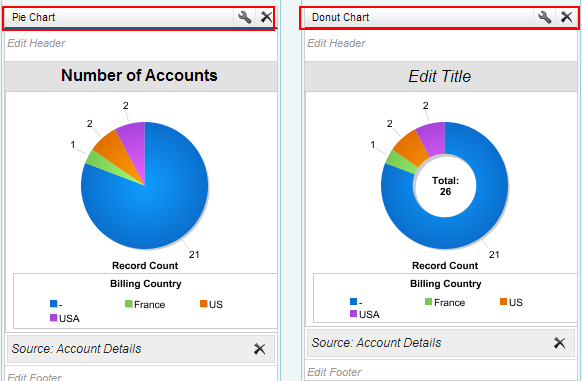Remove the Donut Chart component
This screenshot has width=582, height=381.
click(x=566, y=17)
